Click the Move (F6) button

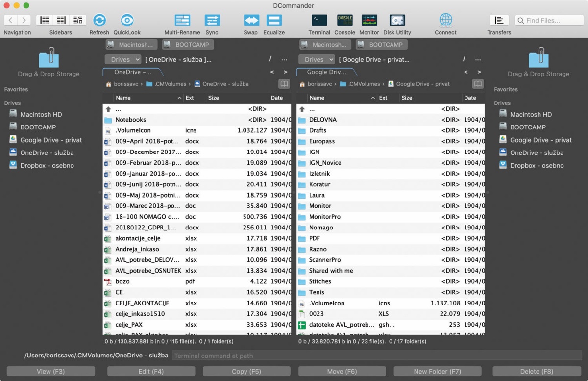click(x=342, y=372)
